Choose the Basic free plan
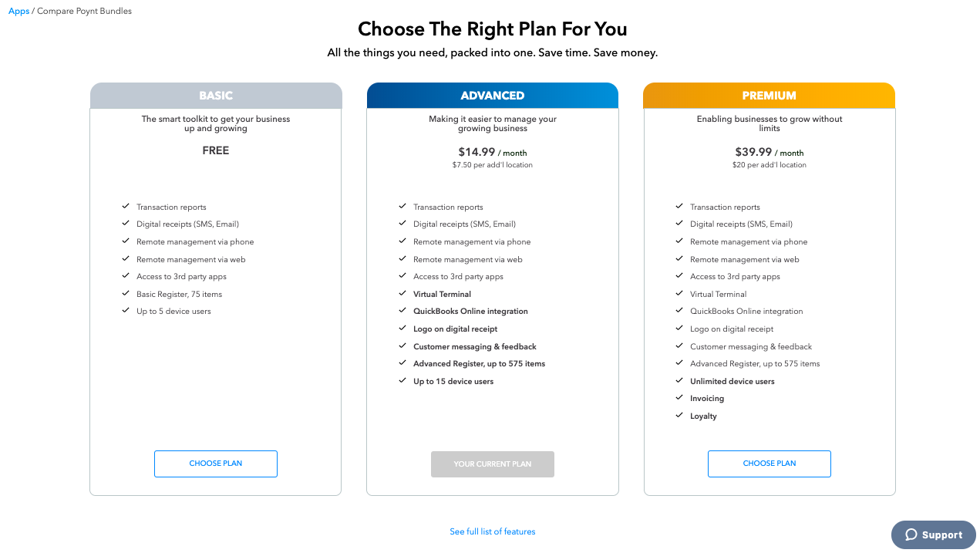 click(x=216, y=464)
